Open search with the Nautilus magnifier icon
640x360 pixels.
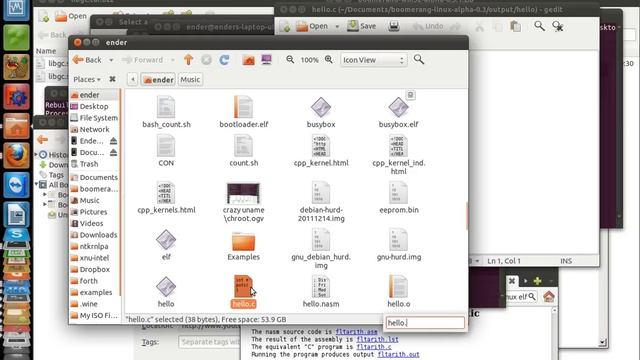(x=419, y=60)
